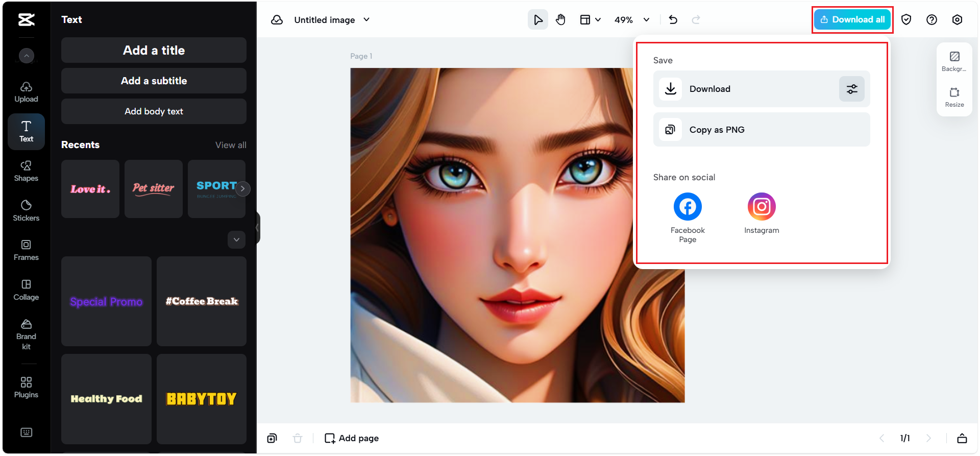The height and width of the screenshot is (456, 980).
Task: Redo the last undone action
Action: pos(696,20)
